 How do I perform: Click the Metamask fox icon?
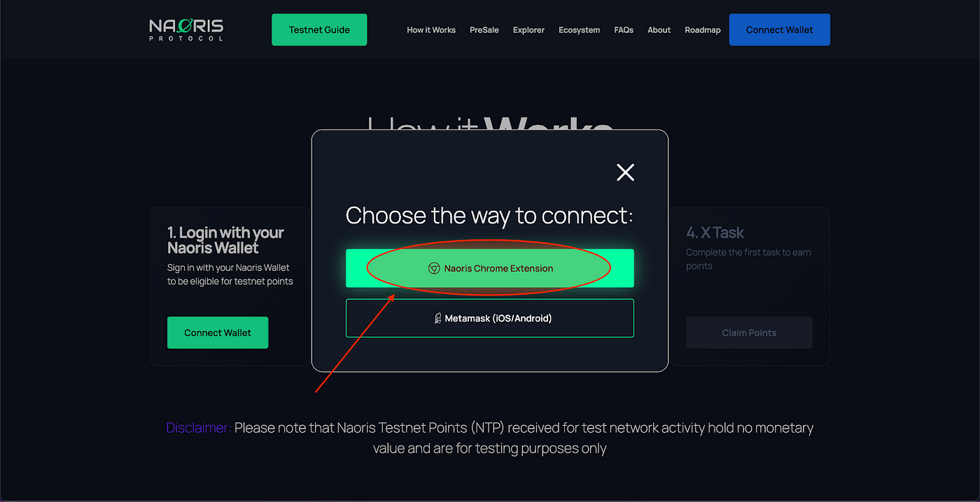[438, 318]
